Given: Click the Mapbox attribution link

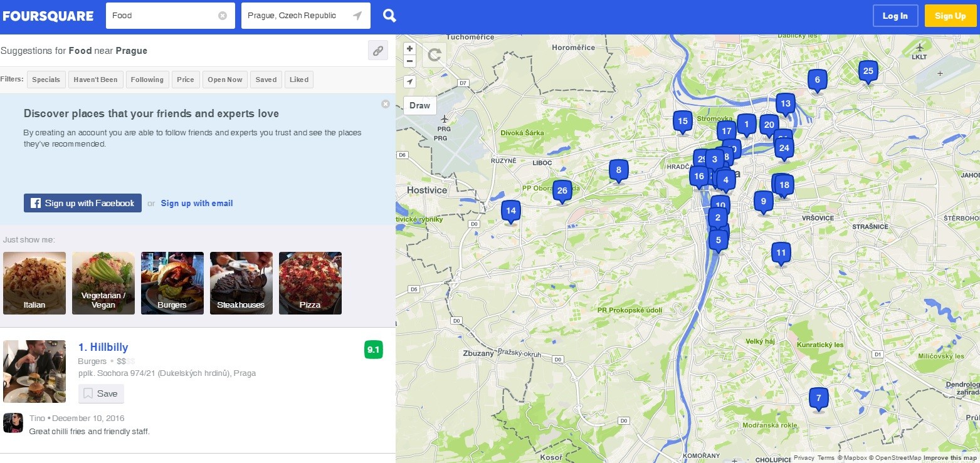Looking at the screenshot, I should (x=853, y=458).
